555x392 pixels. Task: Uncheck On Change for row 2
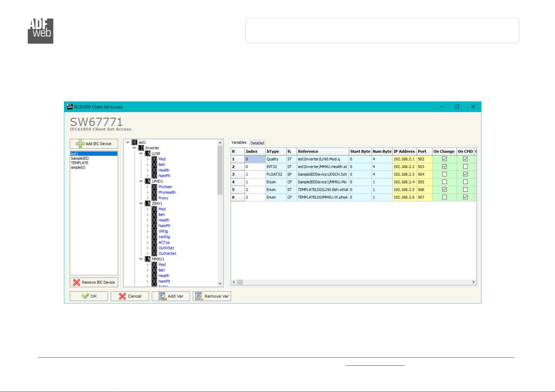click(444, 167)
